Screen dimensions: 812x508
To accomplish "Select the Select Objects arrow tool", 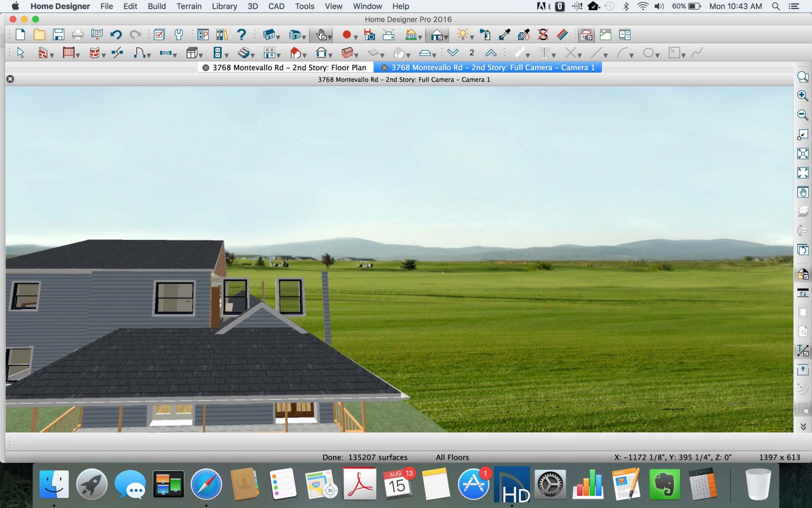I will point(21,53).
